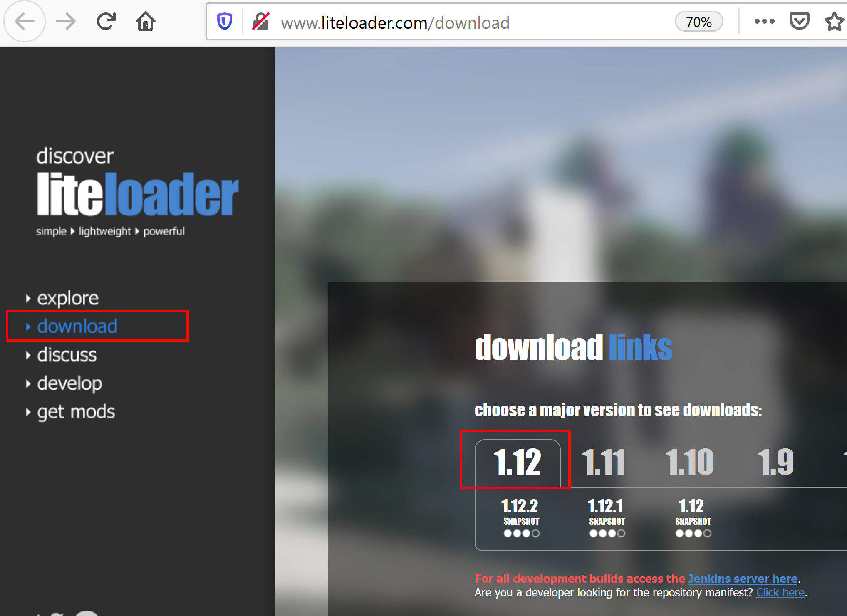This screenshot has height=616, width=847.
Task: View insecure connection padlock details
Action: coord(261,22)
